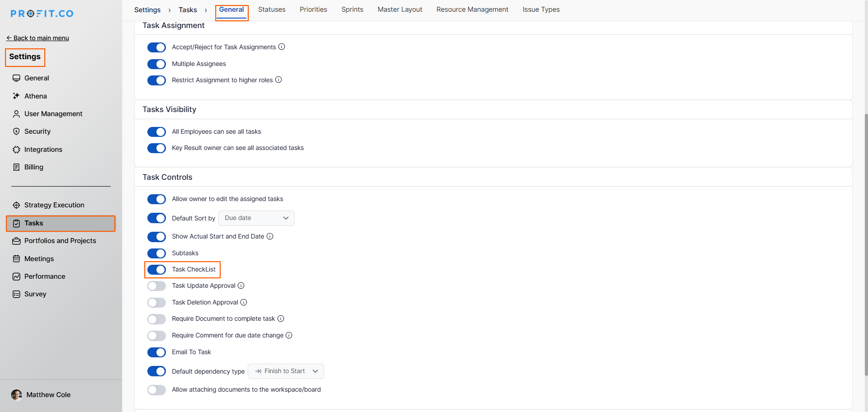Toggle the Show Actual Start and End Date switch
The width and height of the screenshot is (868, 412).
point(156,237)
